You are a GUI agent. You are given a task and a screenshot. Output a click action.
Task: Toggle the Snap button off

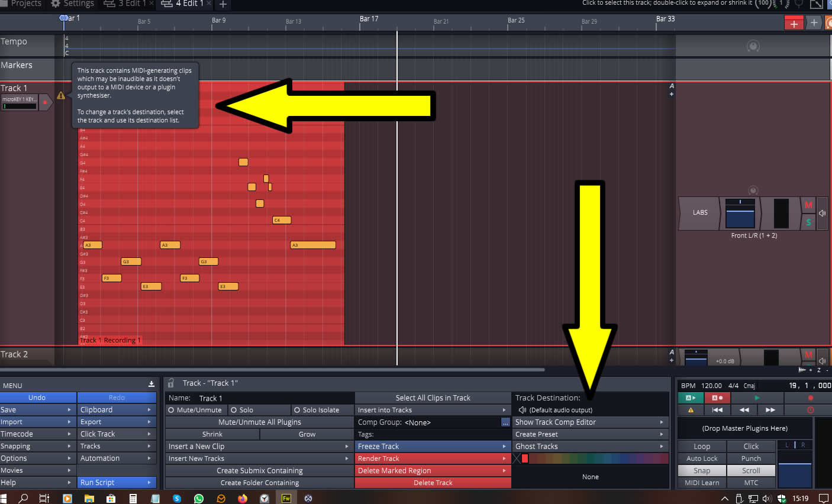pos(701,470)
